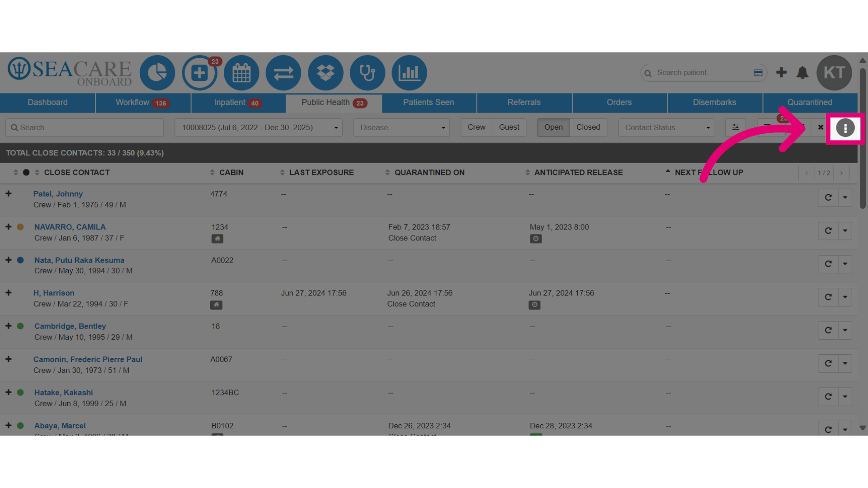The height and width of the screenshot is (488, 868).
Task: Expand Nata, Putu Raka Kesuma row
Action: 8,260
